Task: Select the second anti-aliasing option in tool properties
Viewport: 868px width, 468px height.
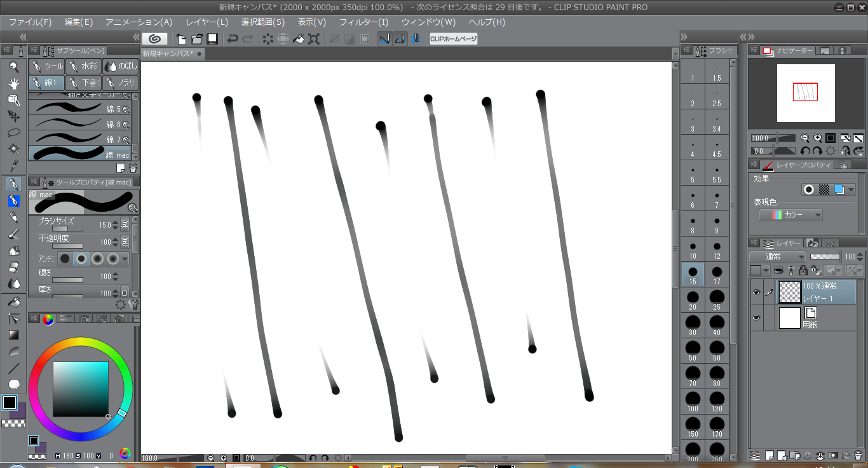Action: (x=81, y=259)
